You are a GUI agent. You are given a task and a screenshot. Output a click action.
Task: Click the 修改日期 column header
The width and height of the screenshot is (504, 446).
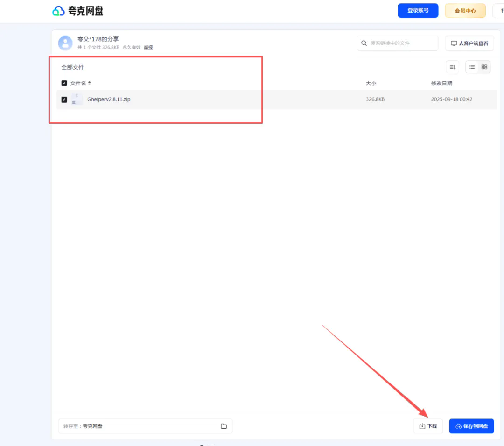pyautogui.click(x=441, y=83)
